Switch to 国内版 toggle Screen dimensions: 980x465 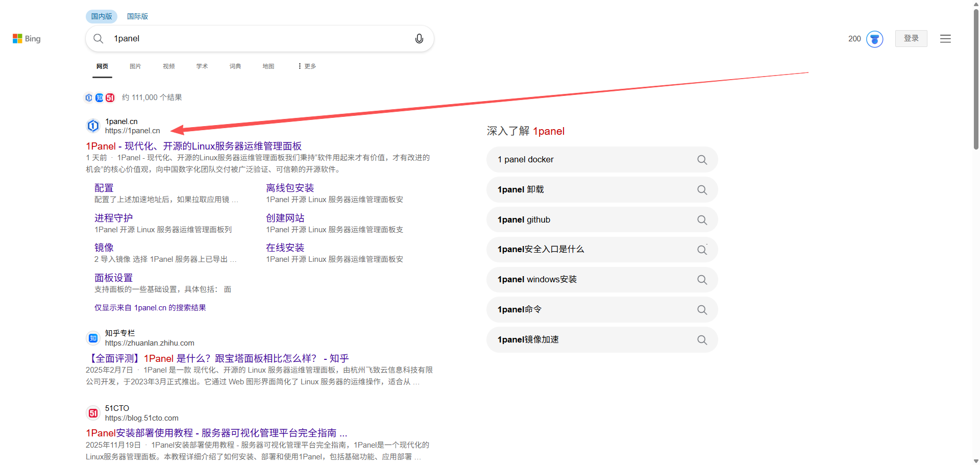point(102,16)
